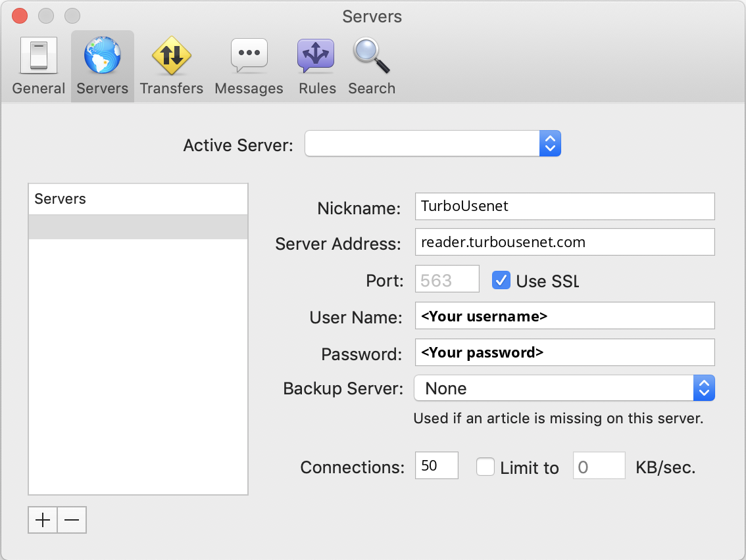Click the Server Address input field

(x=564, y=242)
